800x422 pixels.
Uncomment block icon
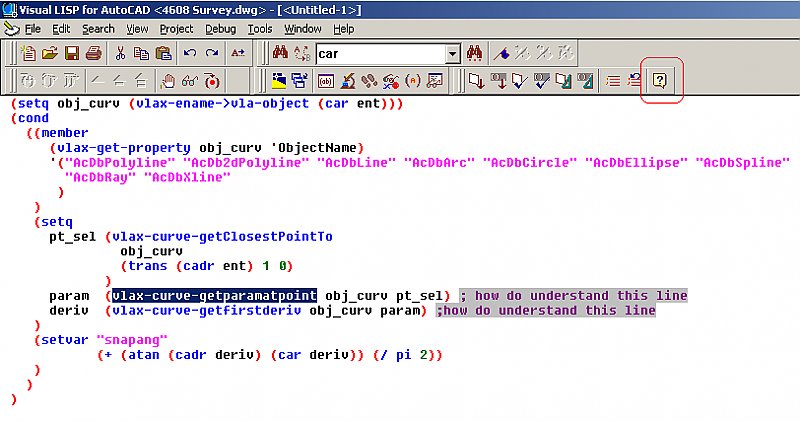pos(634,81)
